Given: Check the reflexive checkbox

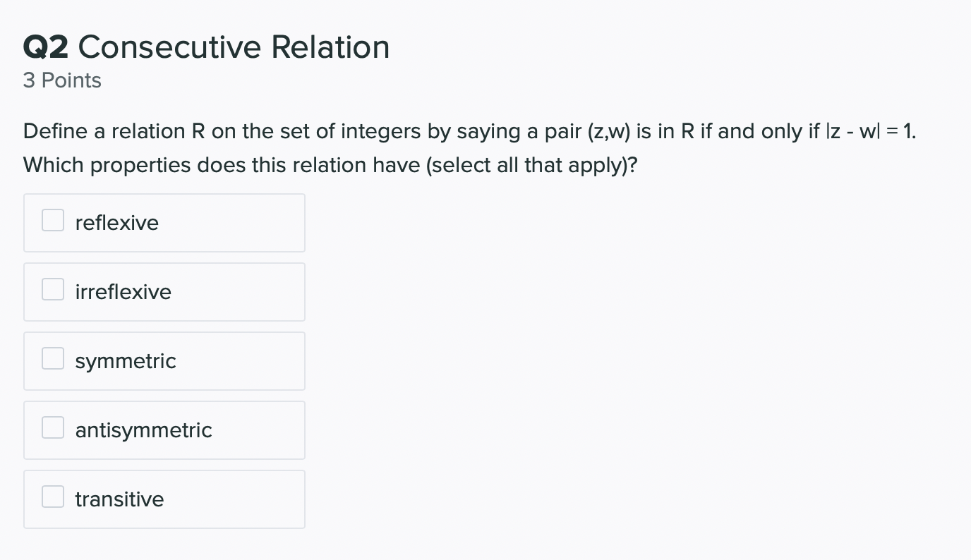Looking at the screenshot, I should click(x=52, y=220).
